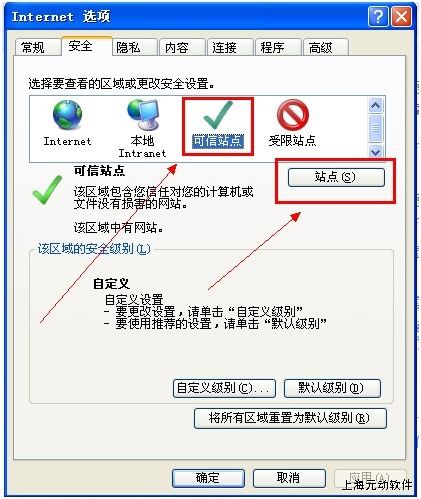Confirm with the 确定 button
The image size is (421, 499).
[208, 478]
